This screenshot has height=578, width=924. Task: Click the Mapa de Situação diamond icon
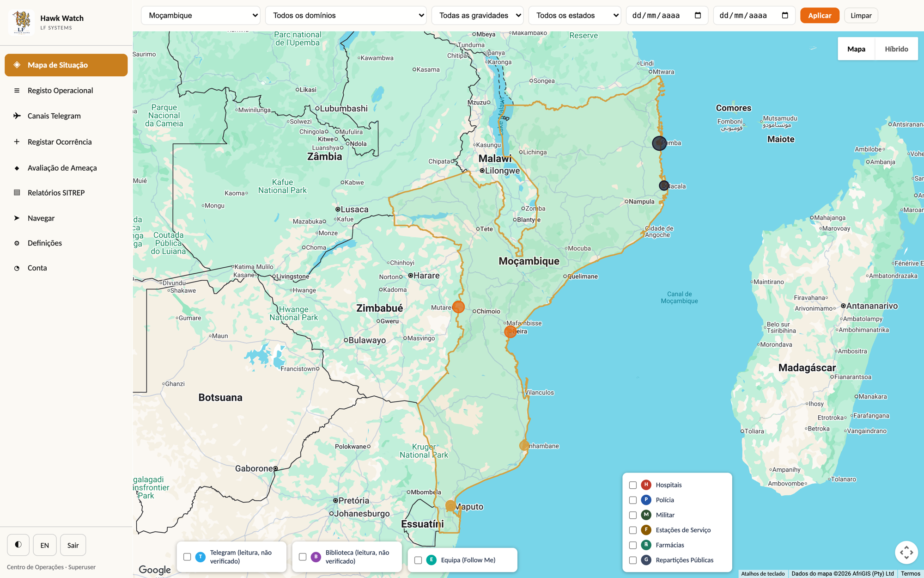click(17, 65)
